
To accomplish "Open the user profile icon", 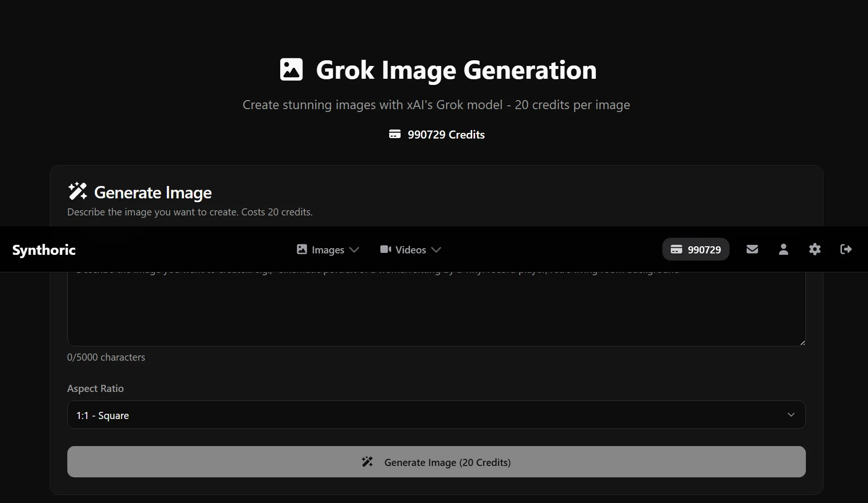I will (x=783, y=249).
